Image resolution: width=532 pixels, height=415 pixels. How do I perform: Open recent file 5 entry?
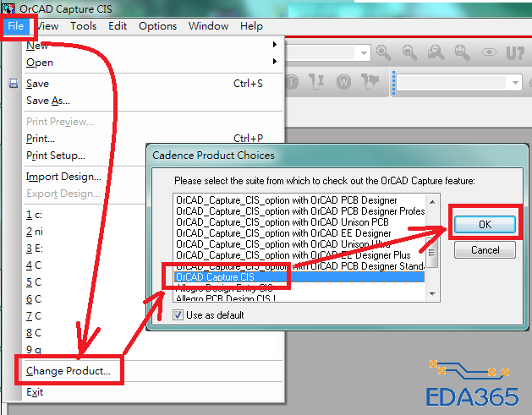[34, 282]
